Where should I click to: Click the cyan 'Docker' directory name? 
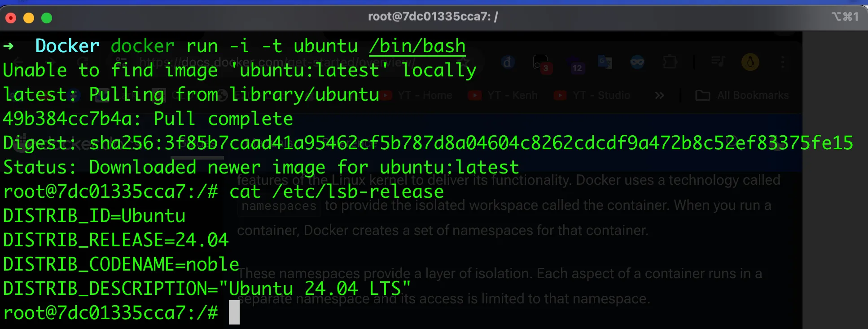(67, 46)
